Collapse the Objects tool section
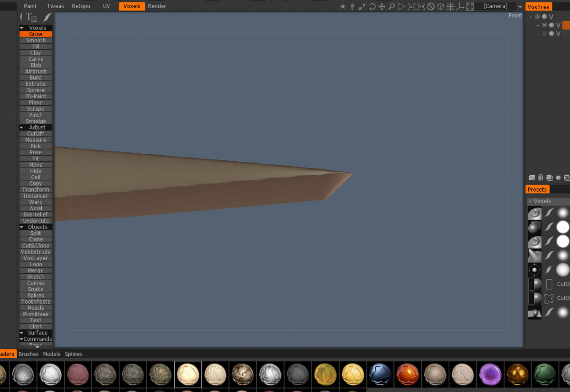This screenshot has width=570, height=392. 22,227
